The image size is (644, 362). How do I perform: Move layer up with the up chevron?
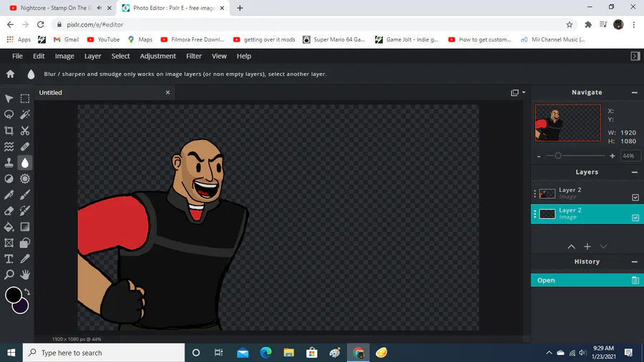571,247
